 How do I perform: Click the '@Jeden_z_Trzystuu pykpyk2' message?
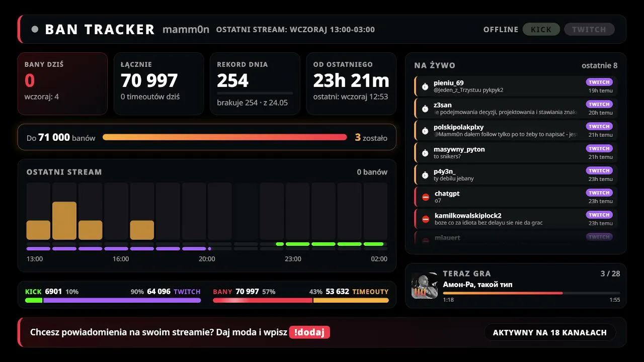(468, 90)
